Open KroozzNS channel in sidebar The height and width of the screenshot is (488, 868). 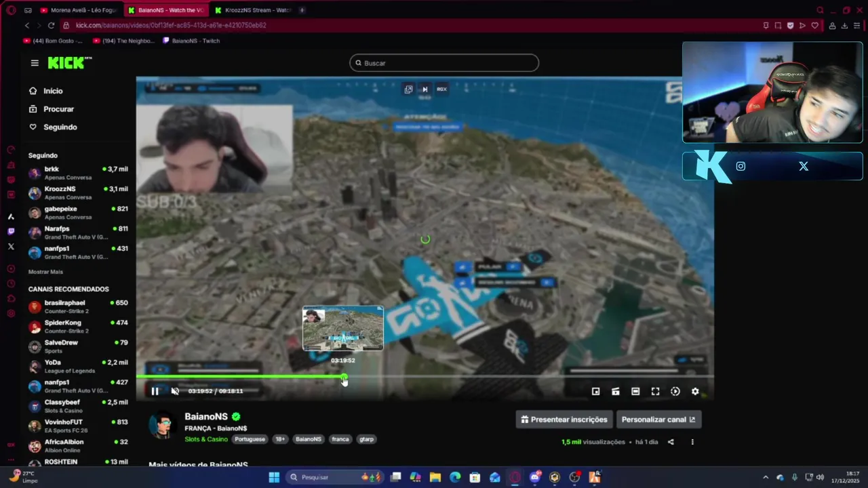78,192
